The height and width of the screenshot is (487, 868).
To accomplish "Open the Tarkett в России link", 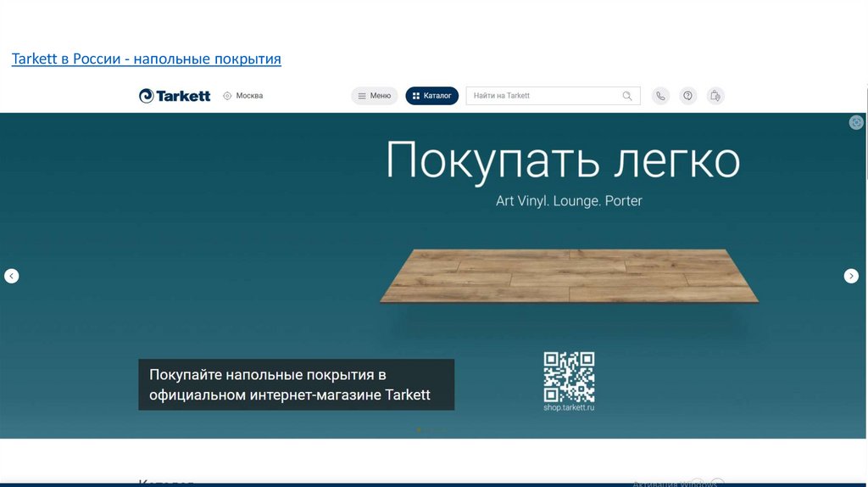I will pyautogui.click(x=146, y=59).
